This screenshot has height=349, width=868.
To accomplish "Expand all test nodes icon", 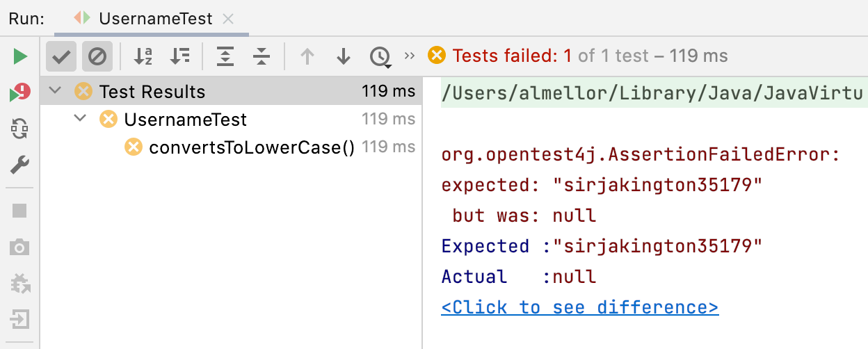I will coord(225,56).
